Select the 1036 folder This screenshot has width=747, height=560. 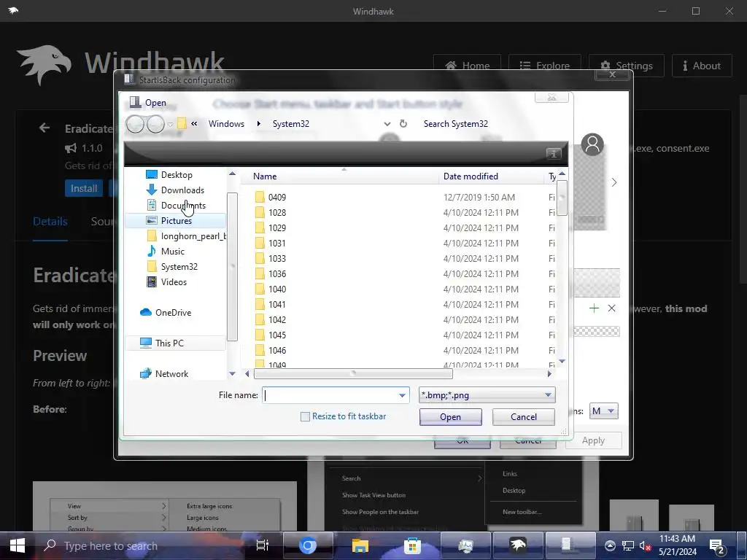(276, 274)
